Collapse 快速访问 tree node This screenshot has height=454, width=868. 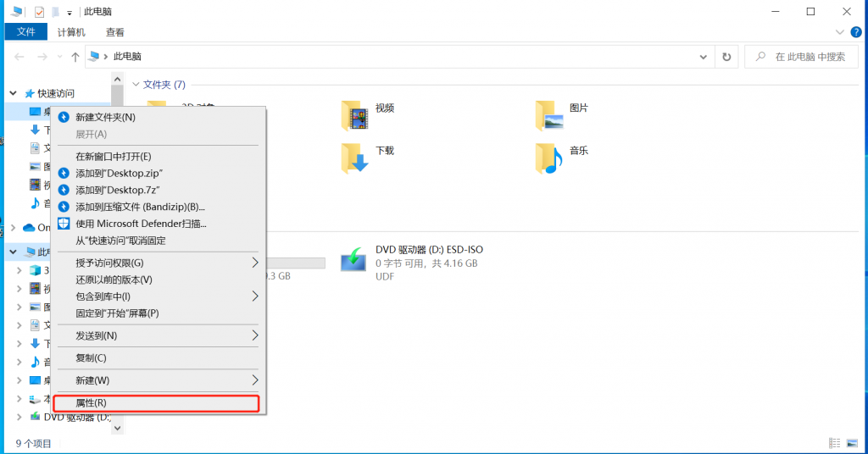14,93
